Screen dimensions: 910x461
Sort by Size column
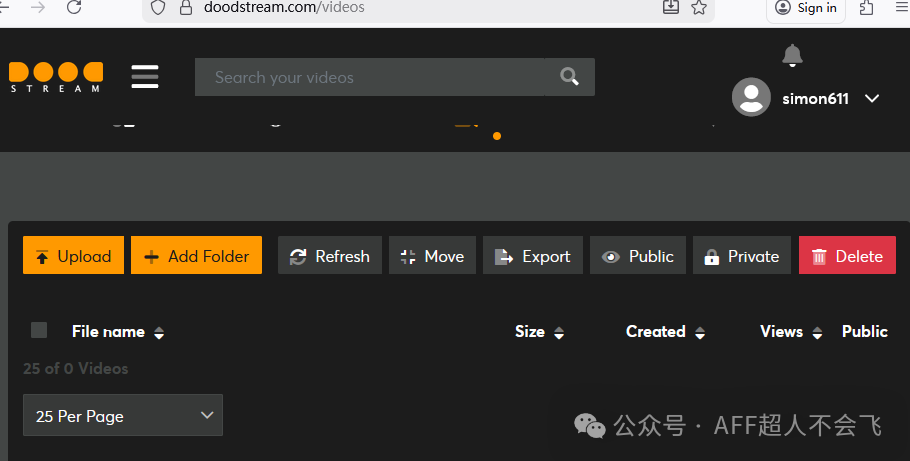(x=530, y=332)
